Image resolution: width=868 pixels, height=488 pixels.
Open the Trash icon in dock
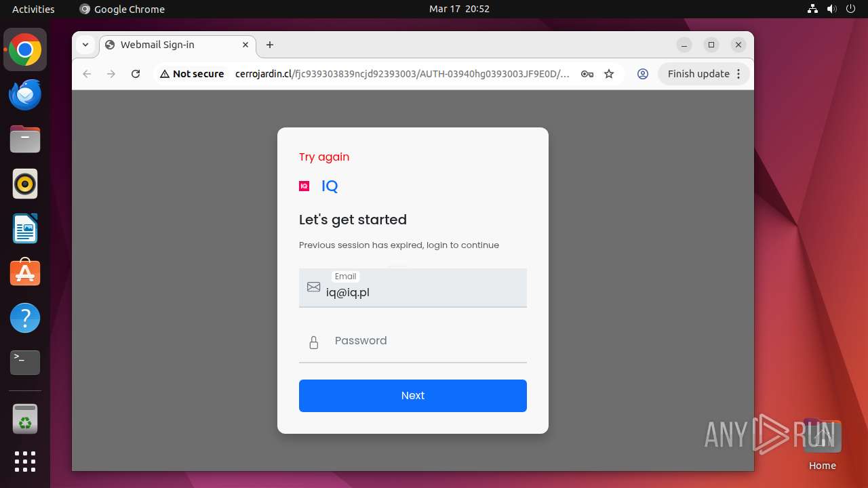(25, 419)
